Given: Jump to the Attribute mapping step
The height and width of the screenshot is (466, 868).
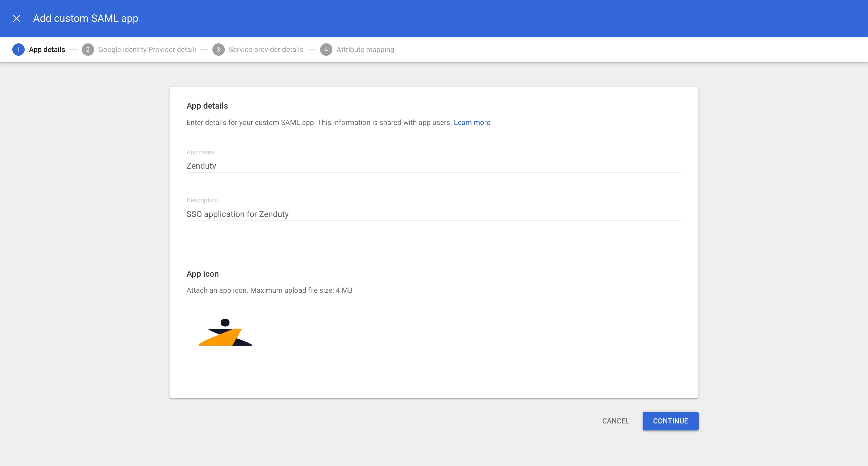Looking at the screenshot, I should pyautogui.click(x=365, y=50).
